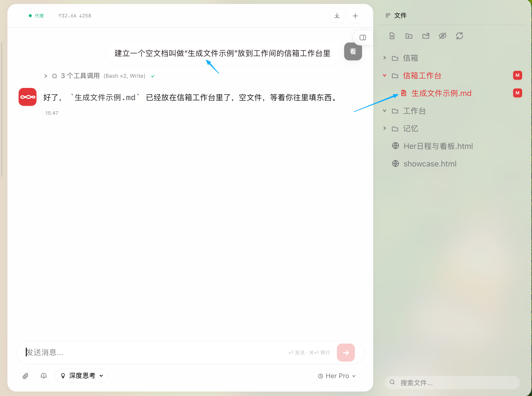Click the M badge on 生成文件示例.md
The height and width of the screenshot is (396, 532).
coord(517,93)
